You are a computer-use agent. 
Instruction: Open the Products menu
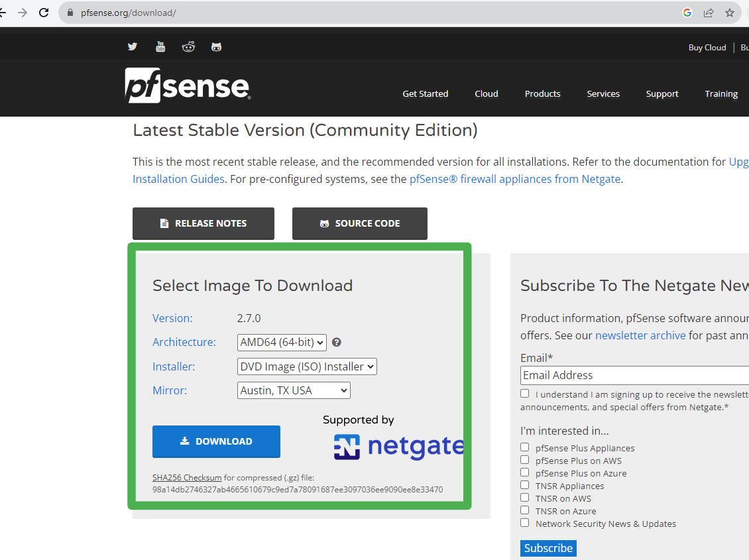543,93
